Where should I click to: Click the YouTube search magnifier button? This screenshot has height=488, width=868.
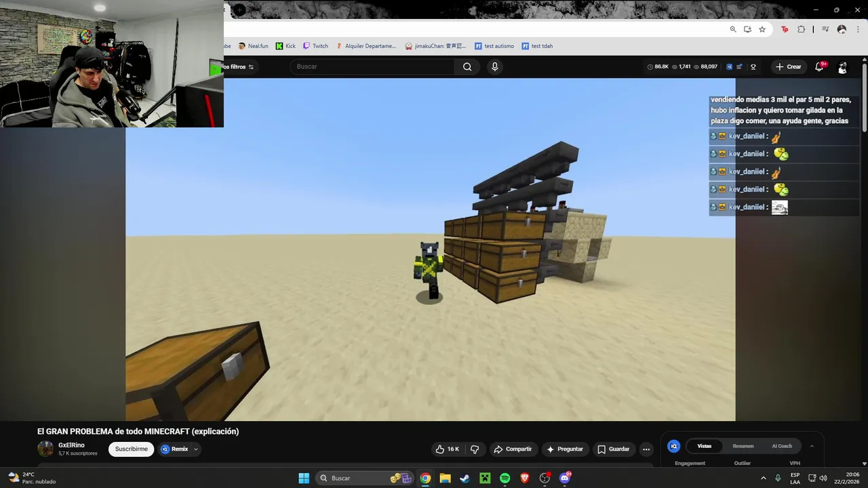pos(467,66)
